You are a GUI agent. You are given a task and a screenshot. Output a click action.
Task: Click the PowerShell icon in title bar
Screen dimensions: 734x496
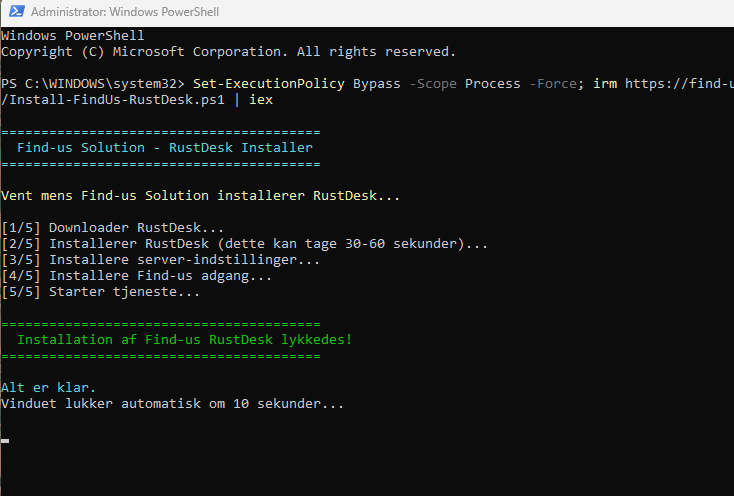click(17, 11)
